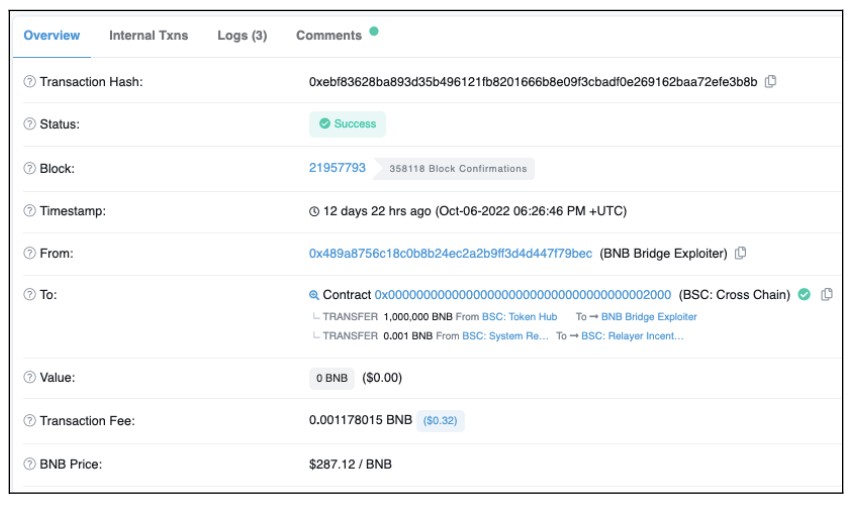The image size is (860, 510).
Task: Select the transaction hash text
Action: click(533, 82)
